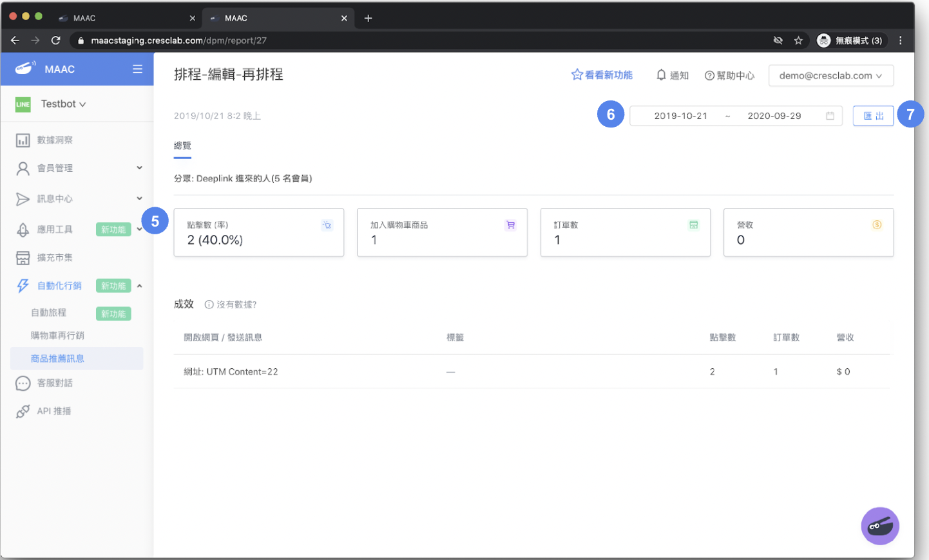Screen dimensions: 929x560
Task: Select 商品推薦訊息 submenu item
Action: [x=77, y=359]
